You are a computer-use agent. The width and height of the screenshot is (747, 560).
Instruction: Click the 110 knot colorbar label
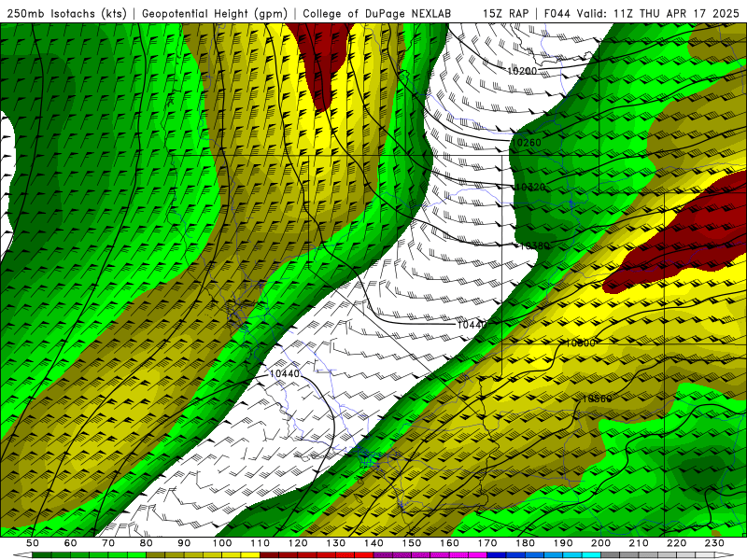click(261, 543)
